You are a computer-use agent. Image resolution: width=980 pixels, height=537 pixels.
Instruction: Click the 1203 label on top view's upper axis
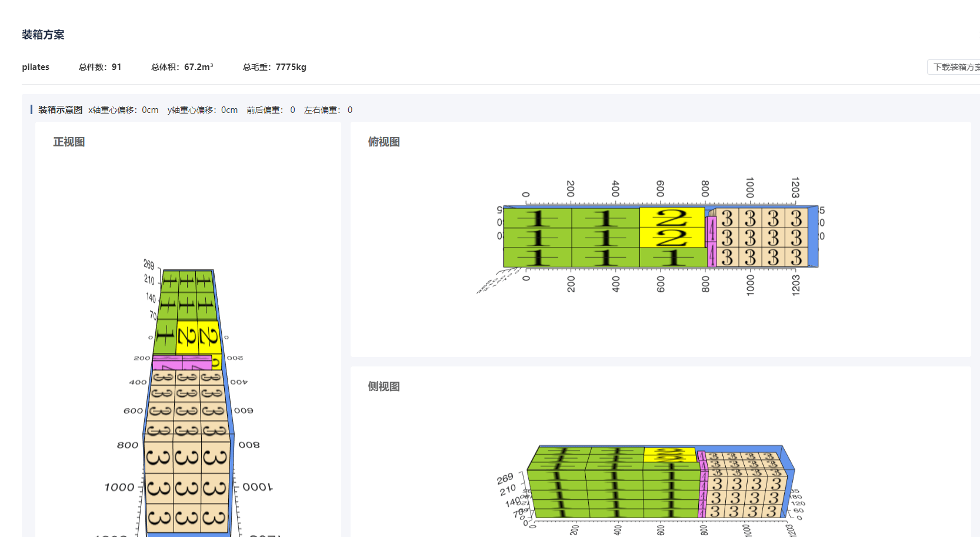795,187
